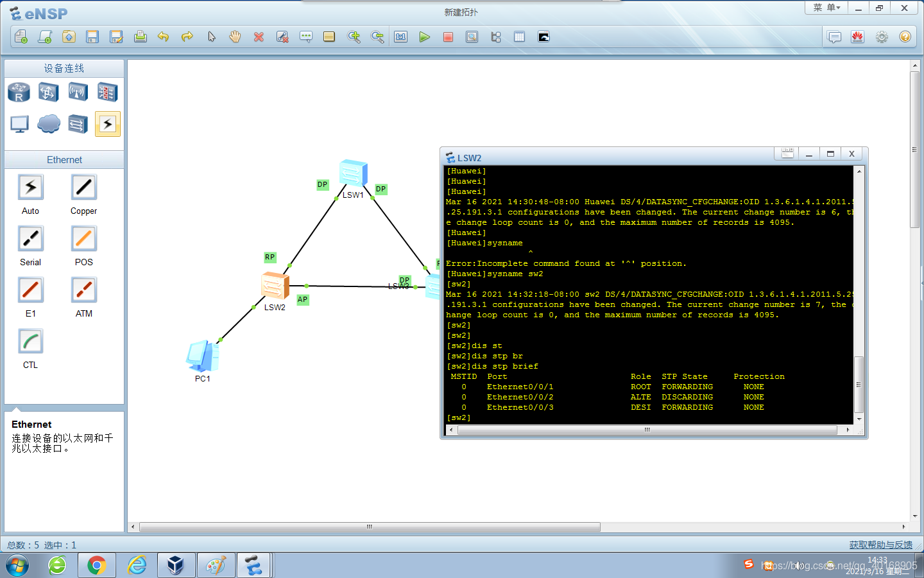
Task: Click the LSW2 terminal scroll down arrow
Action: (x=859, y=419)
